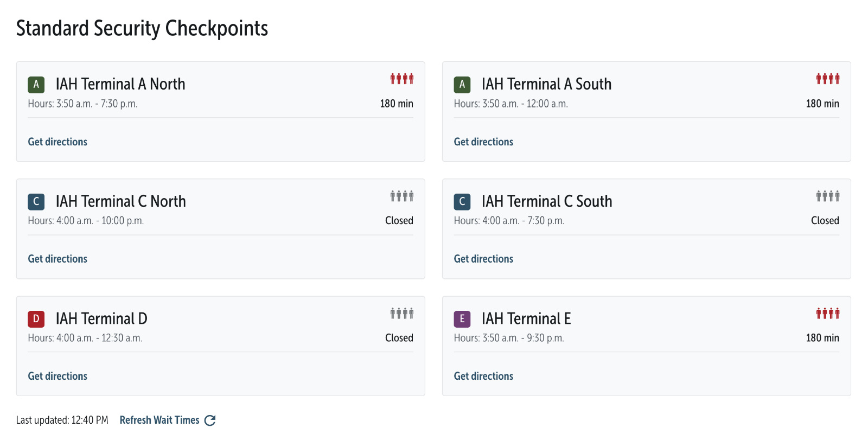Viewport: 868px width, 440px height.
Task: Open Get directions for IAH Terminal A South
Action: [x=483, y=142]
